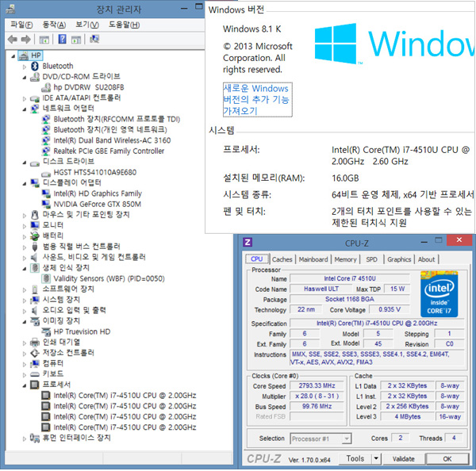
Task: Collapse the 디스플레이 어댑터 category
Action: coord(25,184)
